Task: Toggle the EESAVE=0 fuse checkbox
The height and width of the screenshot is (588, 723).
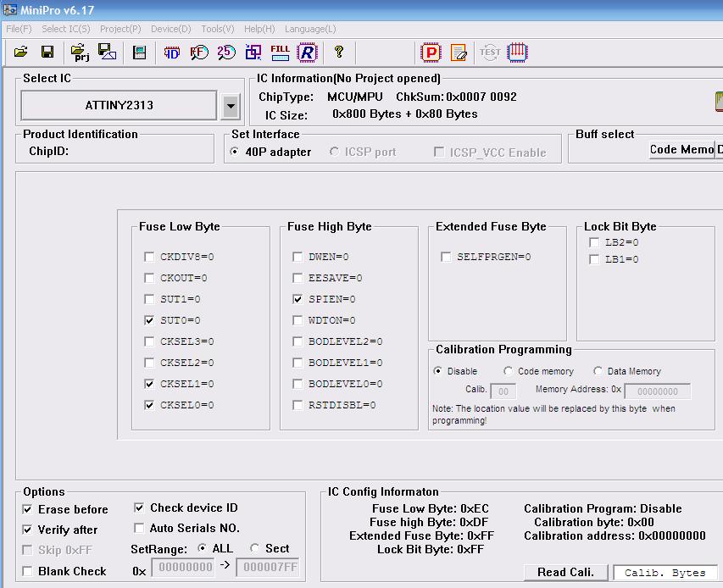Action: click(298, 278)
